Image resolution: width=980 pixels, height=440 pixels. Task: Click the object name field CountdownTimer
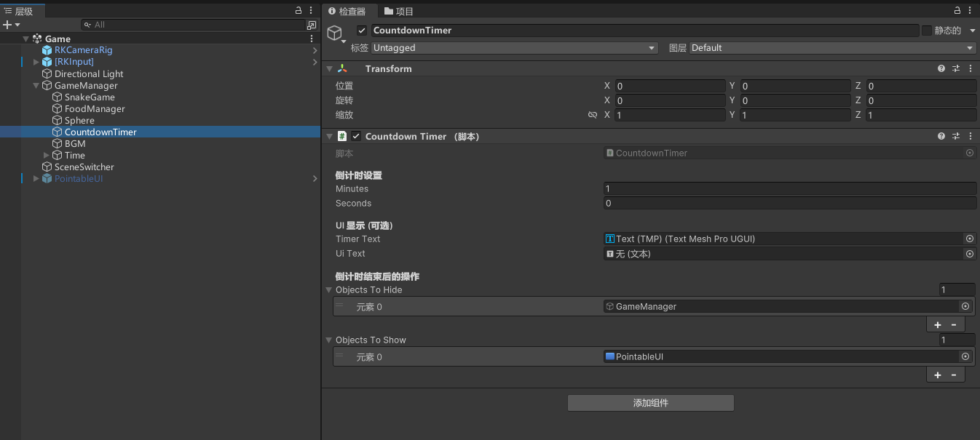pos(645,31)
